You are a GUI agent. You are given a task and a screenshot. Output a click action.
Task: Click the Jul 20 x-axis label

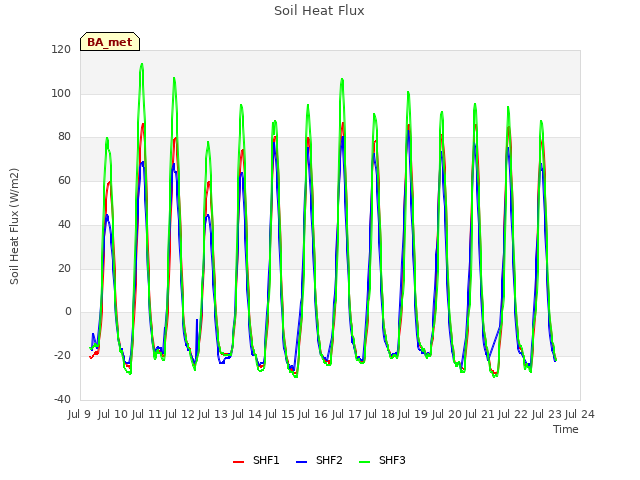pyautogui.click(x=446, y=414)
